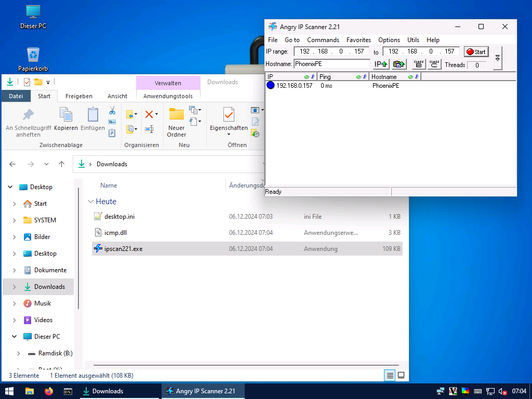The width and height of the screenshot is (532, 399).
Task: Switch to details view layout toggle
Action: [390, 375]
